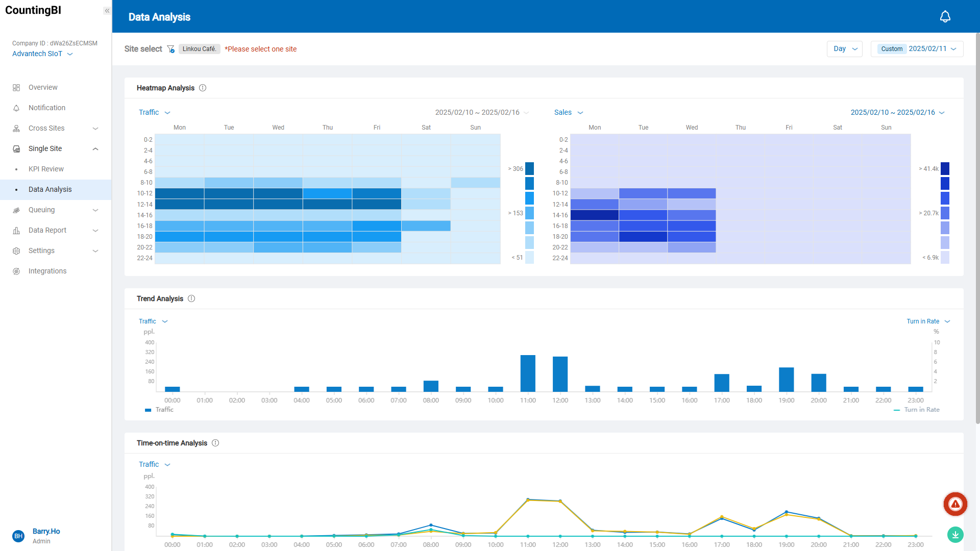980x551 pixels.
Task: Click the green download floating button
Action: tap(955, 535)
